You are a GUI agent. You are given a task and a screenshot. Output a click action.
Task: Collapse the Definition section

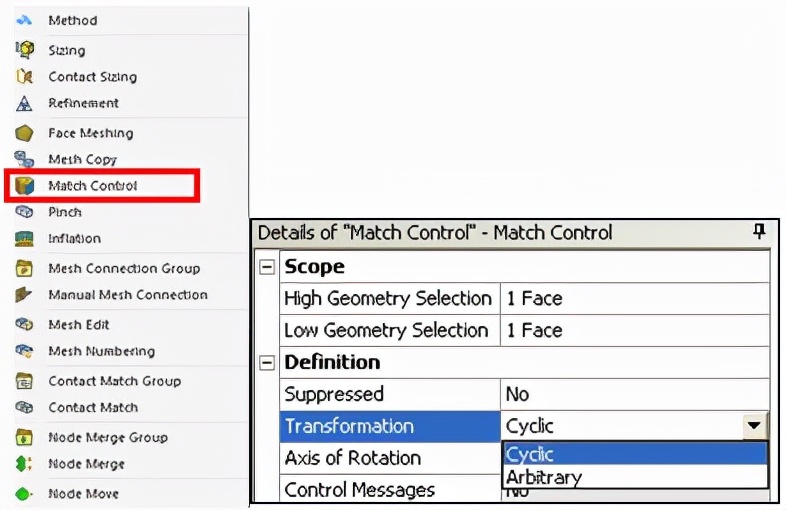point(266,363)
